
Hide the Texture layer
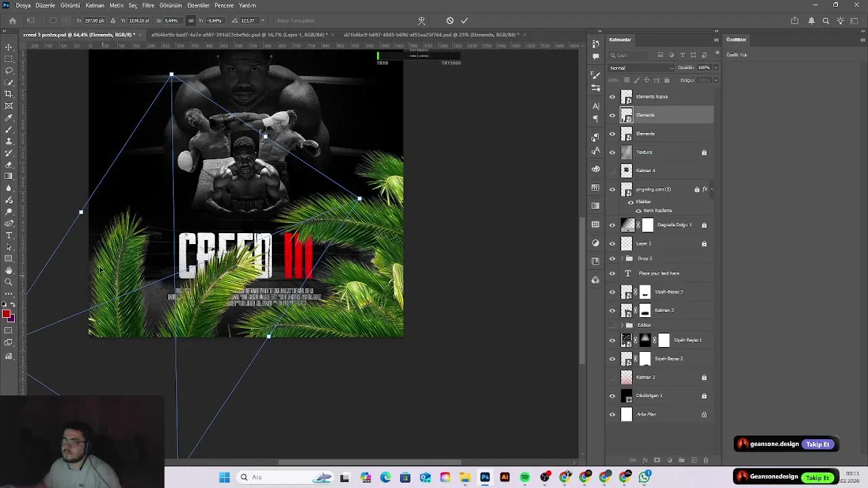pyautogui.click(x=612, y=152)
